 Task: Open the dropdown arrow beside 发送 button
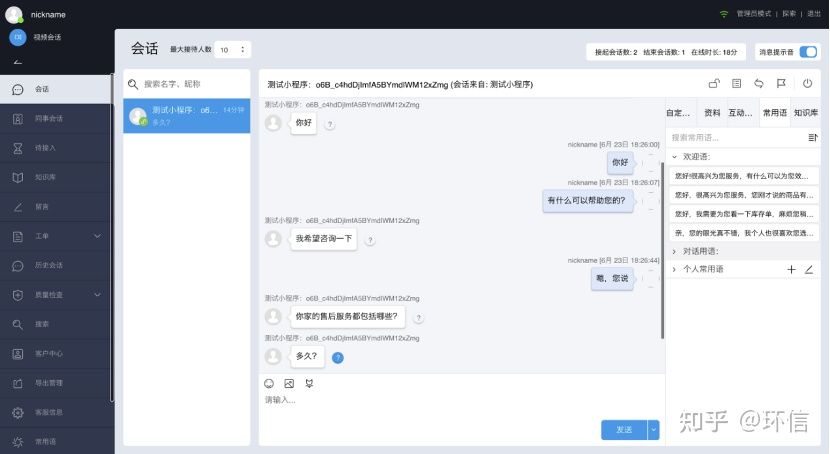point(654,429)
